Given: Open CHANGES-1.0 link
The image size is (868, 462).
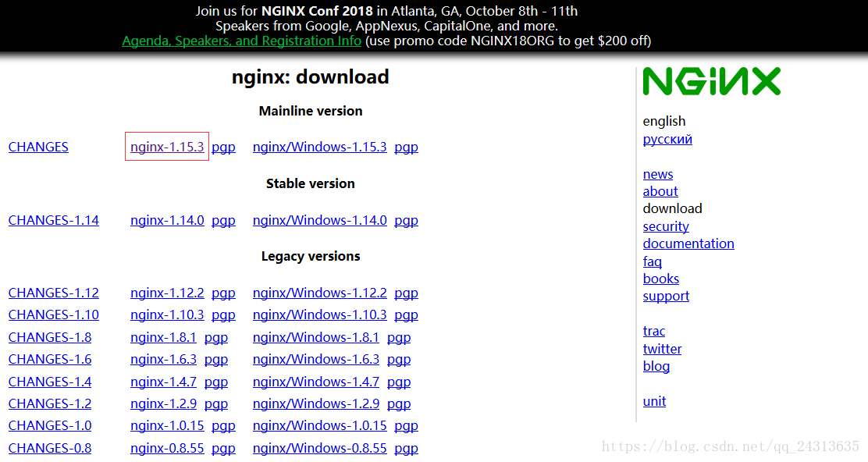Looking at the screenshot, I should pyautogui.click(x=50, y=426).
